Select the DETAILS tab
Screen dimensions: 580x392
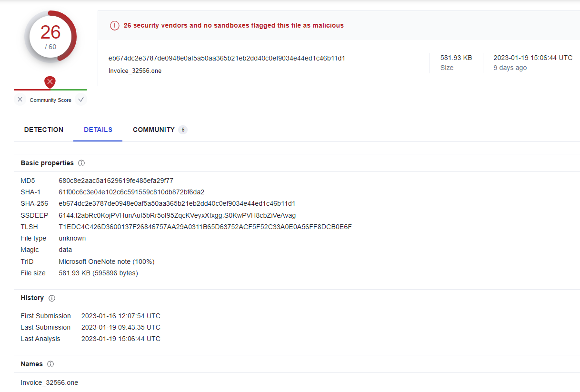click(x=98, y=130)
